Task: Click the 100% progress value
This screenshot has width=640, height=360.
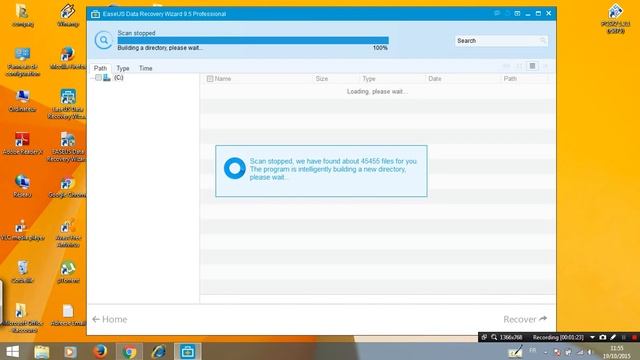Action: click(x=380, y=48)
